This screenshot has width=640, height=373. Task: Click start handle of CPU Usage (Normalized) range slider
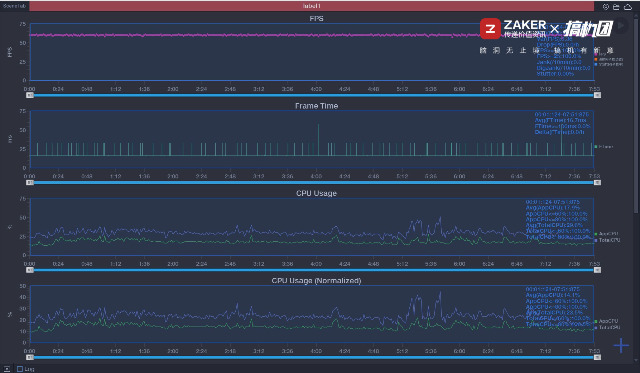pos(30,357)
